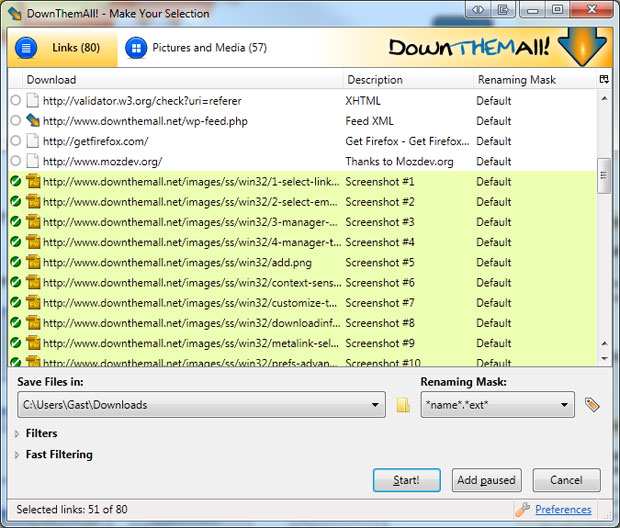This screenshot has width=620, height=528.
Task: Click 'Thanks to Mozdev.org' description
Action: (399, 161)
